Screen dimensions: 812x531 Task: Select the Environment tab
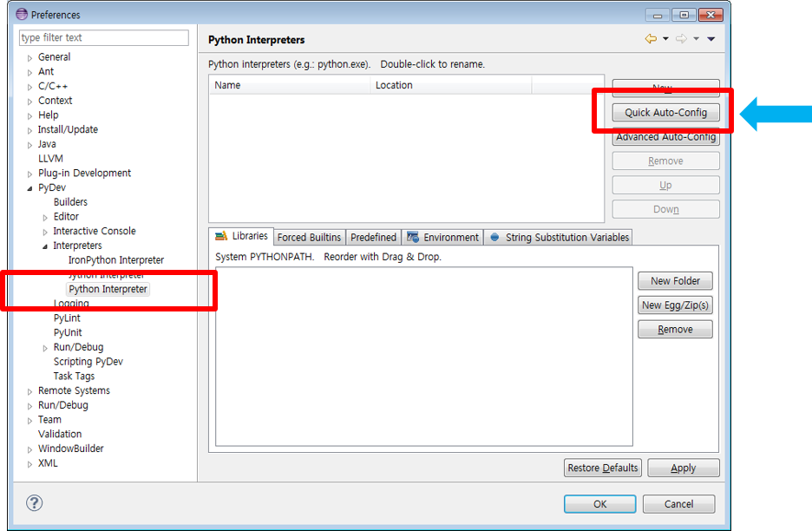[443, 238]
